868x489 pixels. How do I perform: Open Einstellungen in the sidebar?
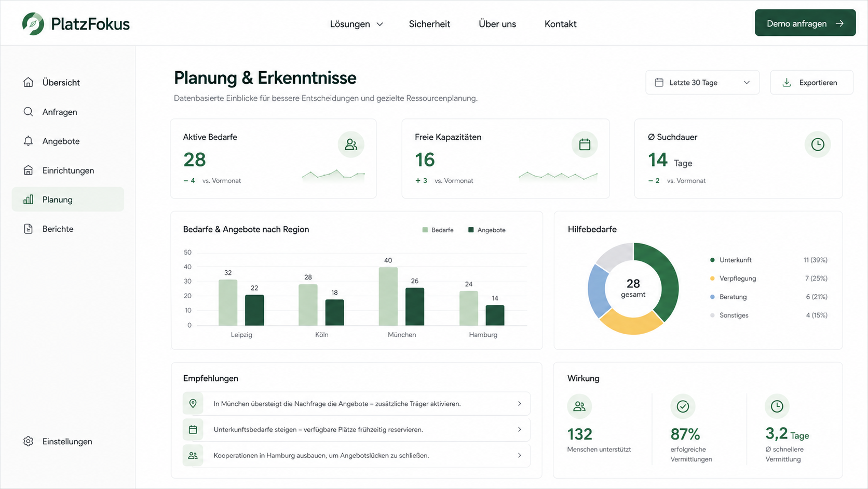pyautogui.click(x=68, y=441)
